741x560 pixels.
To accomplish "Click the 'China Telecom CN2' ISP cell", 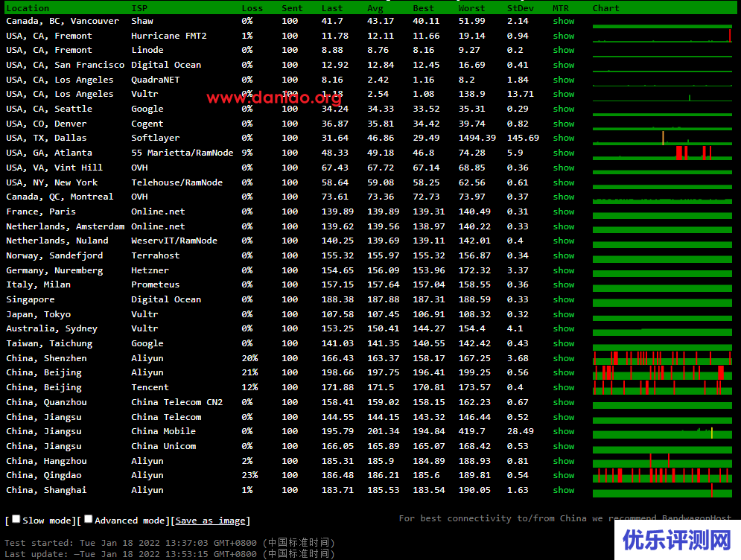I will point(176,401).
